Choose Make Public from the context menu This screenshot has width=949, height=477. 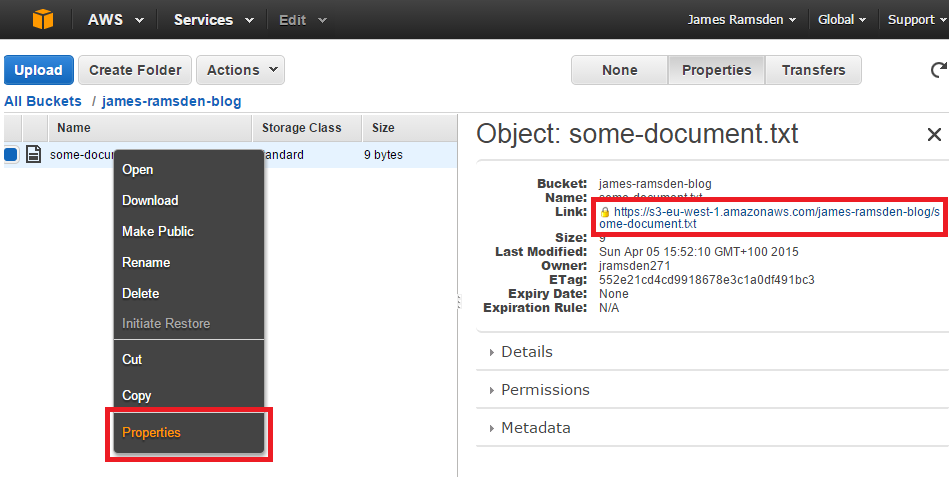(189, 231)
